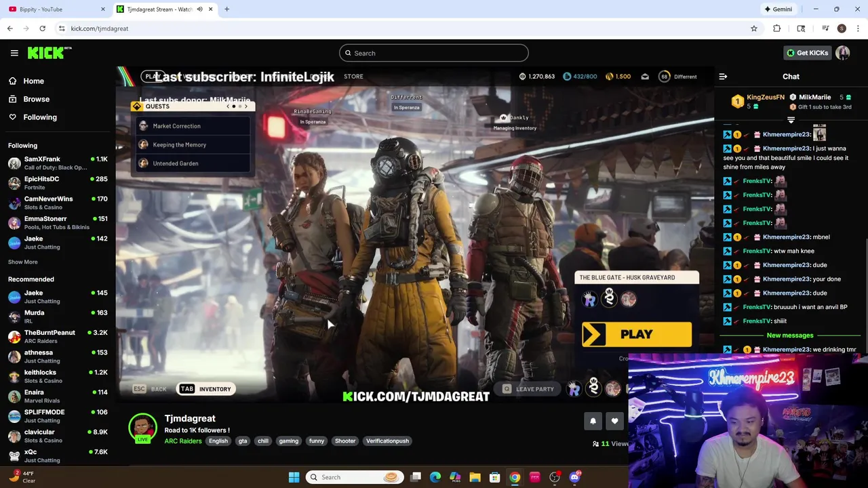
Task: Open the SPLIFFMODE channel
Action: [58, 415]
